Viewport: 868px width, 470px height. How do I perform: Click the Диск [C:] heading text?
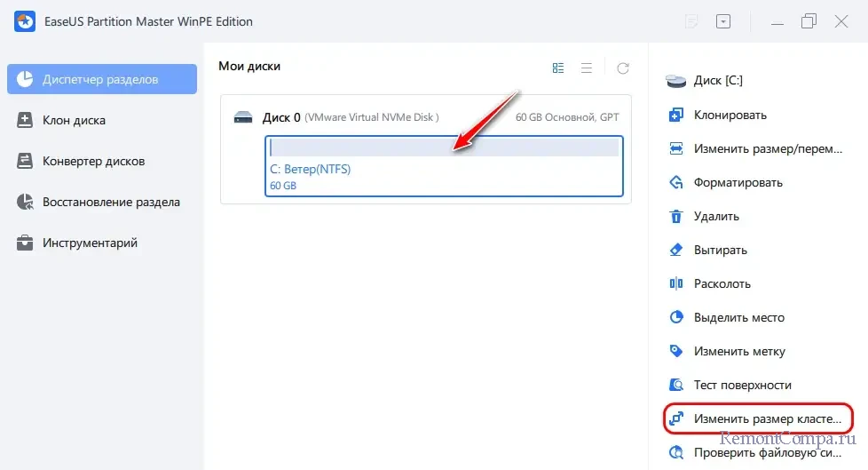[718, 80]
